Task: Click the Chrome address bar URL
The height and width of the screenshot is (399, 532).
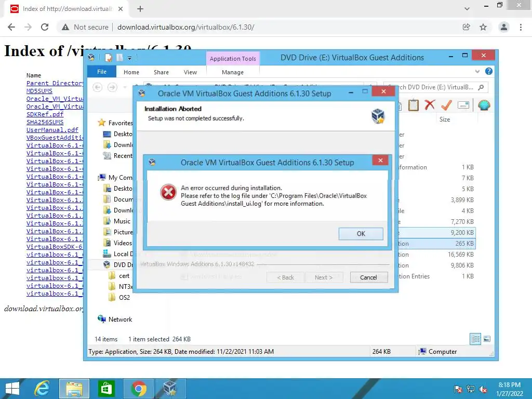Action: click(185, 27)
